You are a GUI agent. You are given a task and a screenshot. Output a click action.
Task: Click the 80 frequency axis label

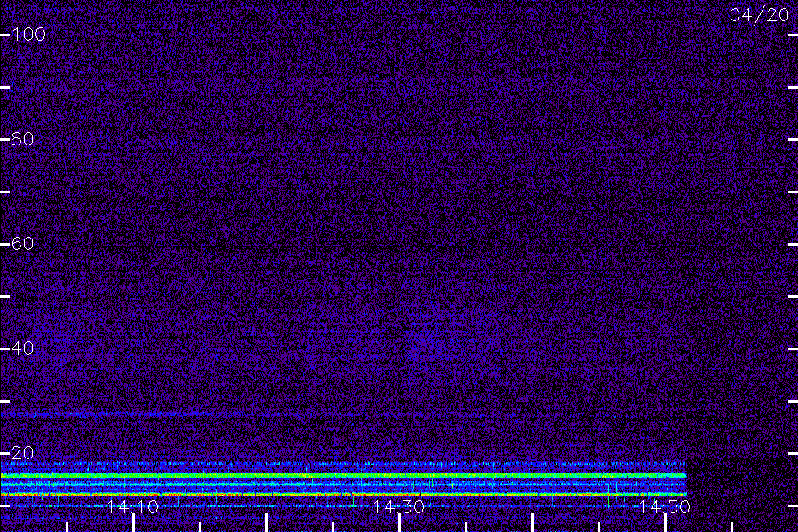point(22,139)
